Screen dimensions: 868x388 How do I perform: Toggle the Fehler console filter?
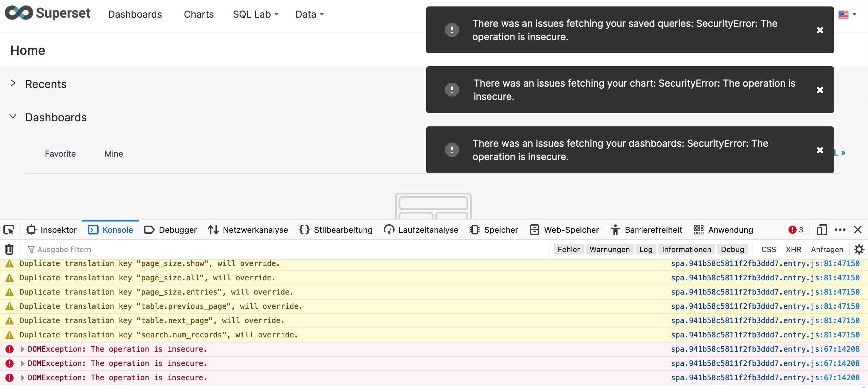click(x=569, y=249)
